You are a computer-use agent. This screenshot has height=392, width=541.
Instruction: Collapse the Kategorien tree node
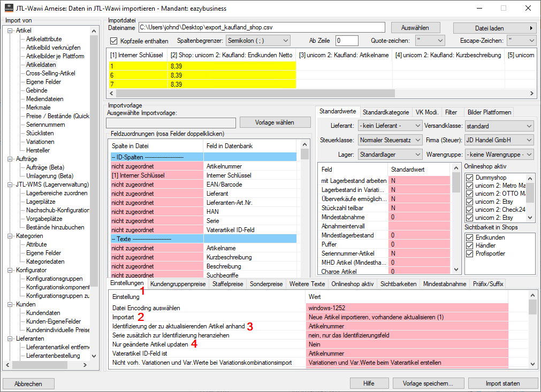pos(10,236)
